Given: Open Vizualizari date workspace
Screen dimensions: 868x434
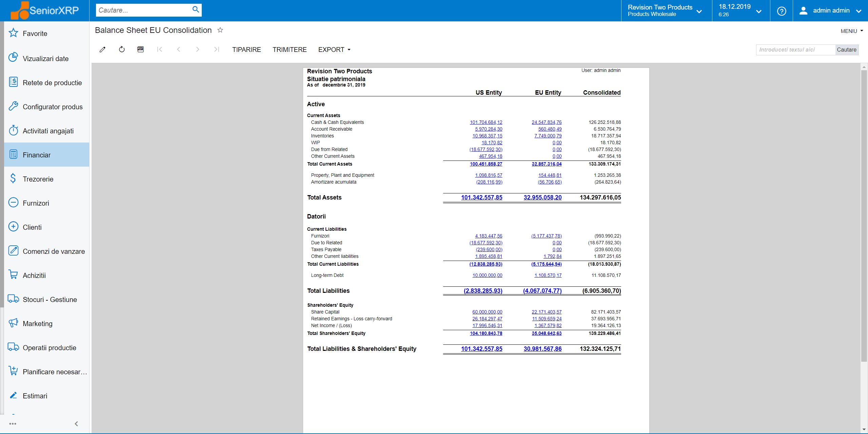Looking at the screenshot, I should [x=46, y=58].
